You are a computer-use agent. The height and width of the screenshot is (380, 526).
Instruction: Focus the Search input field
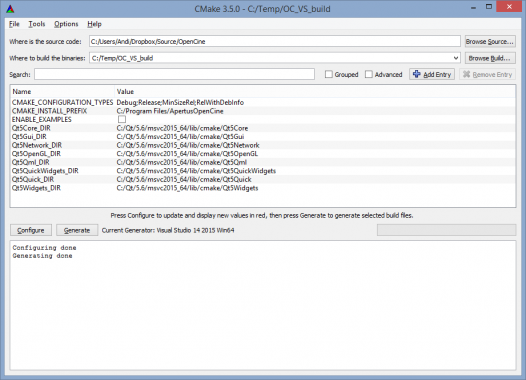174,74
